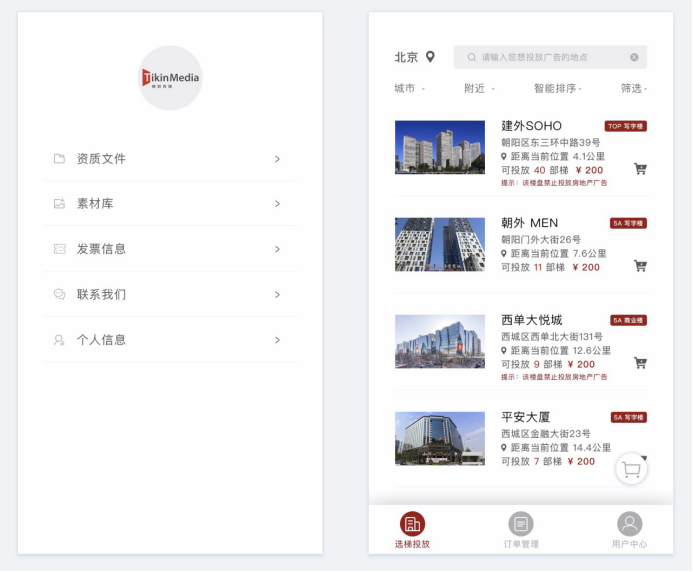View the 建外SOHO building photo
Image resolution: width=693 pixels, height=572 pixels.
point(440,147)
